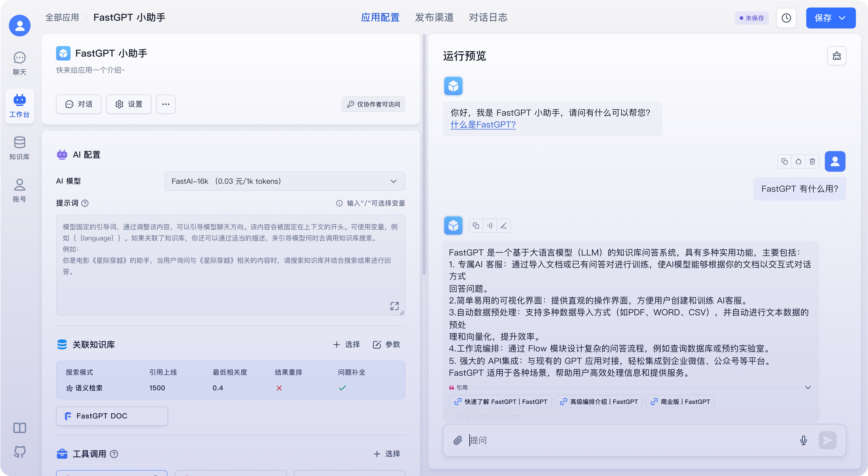The height and width of the screenshot is (476, 868).
Task: Copy the assistant's answer
Action: (x=476, y=226)
